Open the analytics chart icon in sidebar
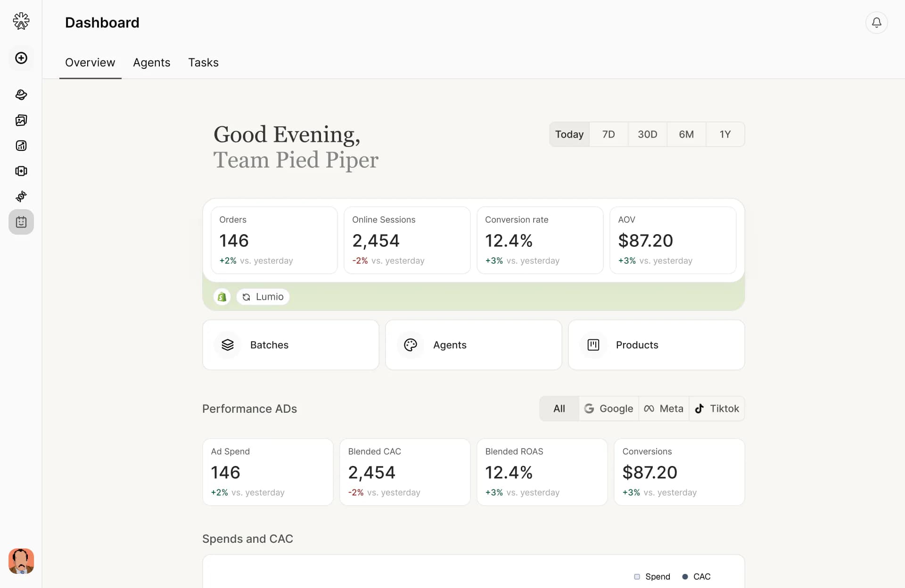This screenshot has width=905, height=588. (x=21, y=146)
